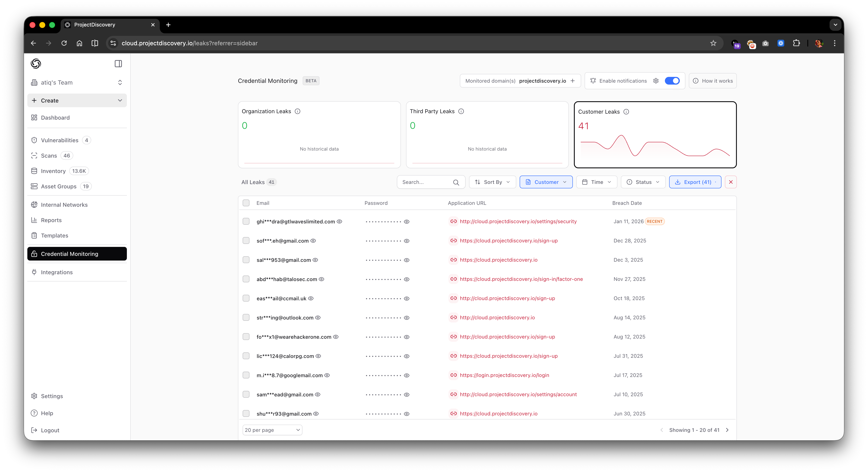The width and height of the screenshot is (868, 472).
Task: Click the Export (41) button
Action: click(695, 182)
